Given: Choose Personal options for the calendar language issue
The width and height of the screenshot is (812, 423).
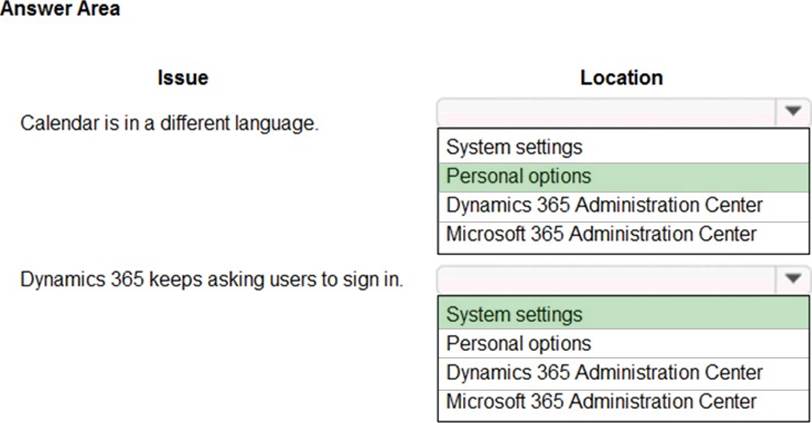Looking at the screenshot, I should click(x=518, y=176).
